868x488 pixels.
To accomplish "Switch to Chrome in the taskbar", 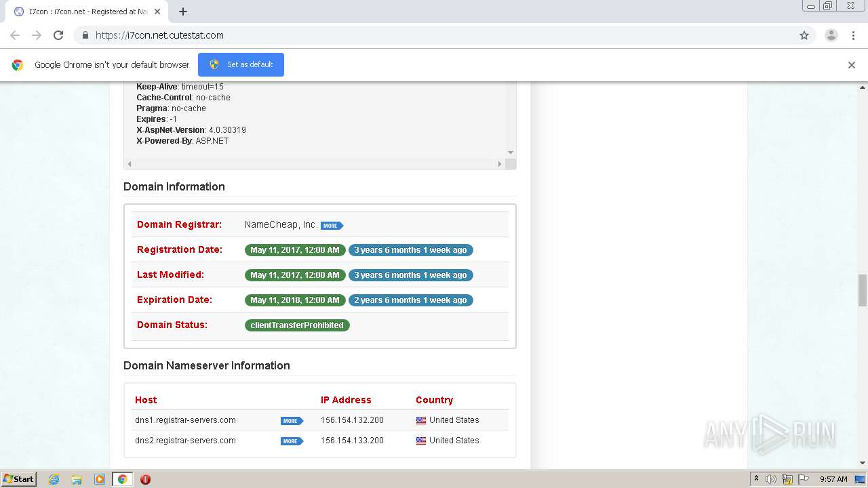I will (122, 479).
